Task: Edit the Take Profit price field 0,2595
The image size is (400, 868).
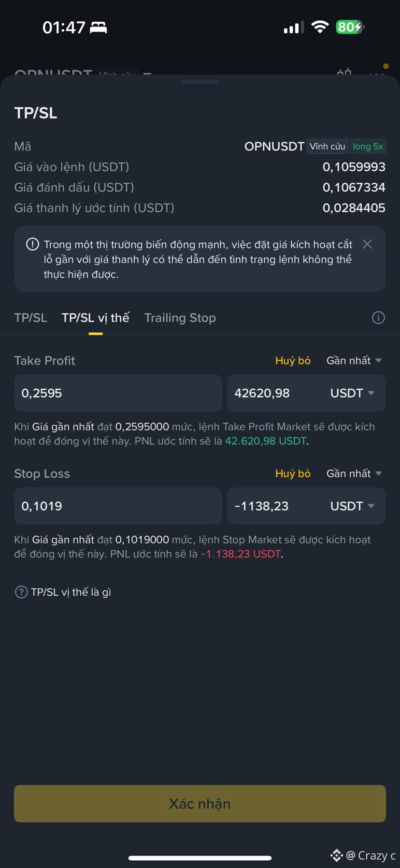Action: 118,393
